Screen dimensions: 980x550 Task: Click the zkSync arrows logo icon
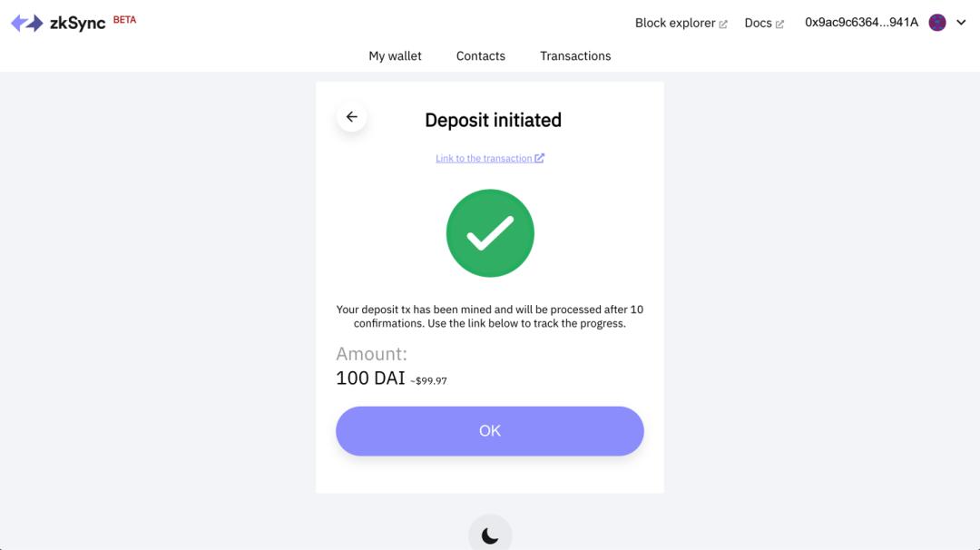(x=27, y=23)
